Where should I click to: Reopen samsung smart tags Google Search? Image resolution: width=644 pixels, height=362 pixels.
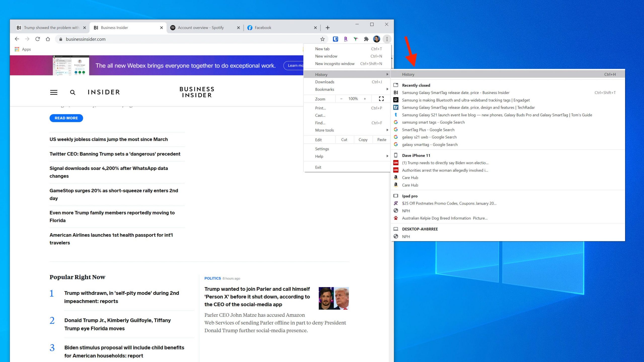(508, 122)
